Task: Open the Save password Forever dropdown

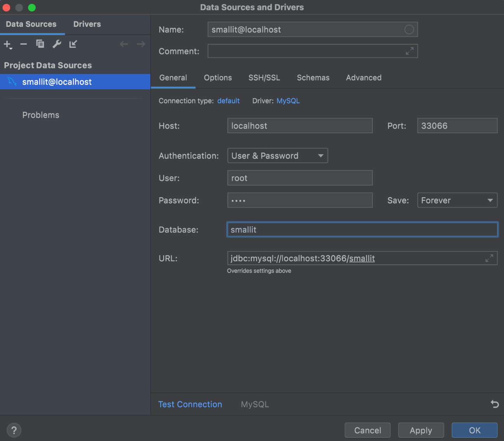Action: click(457, 201)
